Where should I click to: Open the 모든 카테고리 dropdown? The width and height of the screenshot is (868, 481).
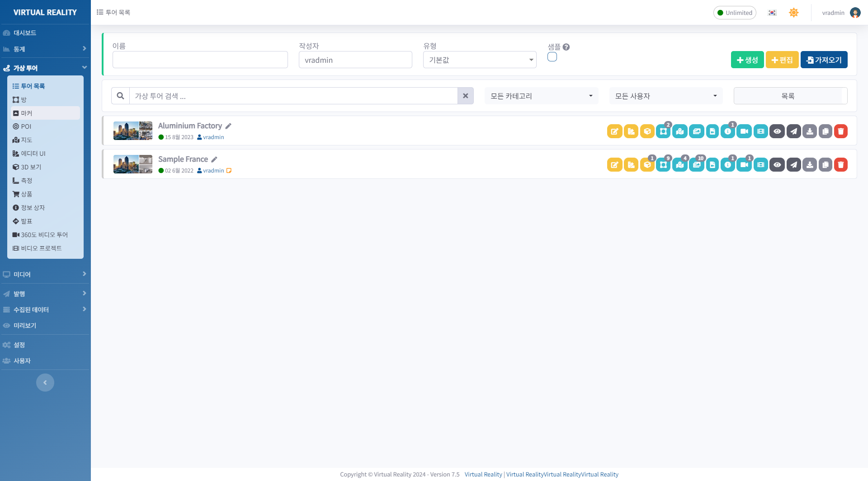(x=541, y=96)
